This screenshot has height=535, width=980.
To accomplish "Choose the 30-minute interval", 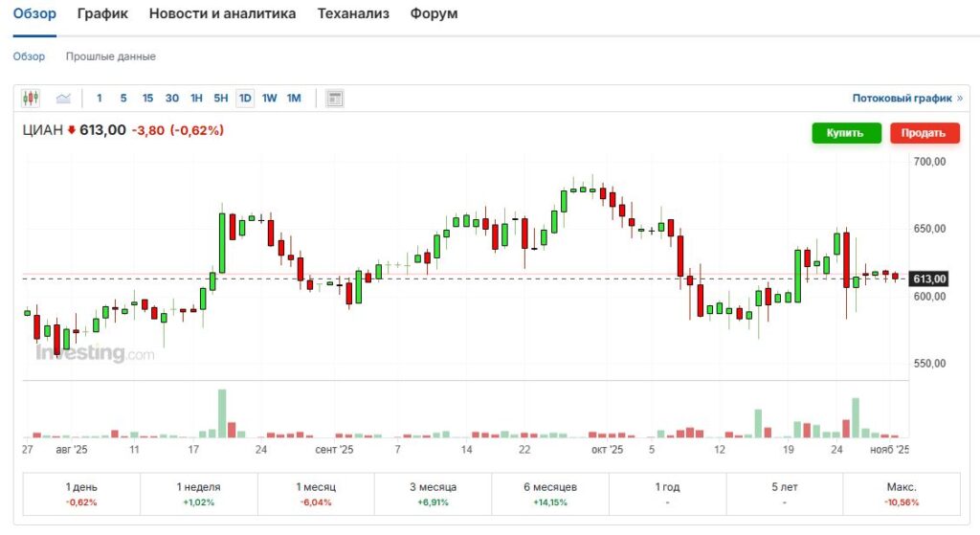I will 172,98.
